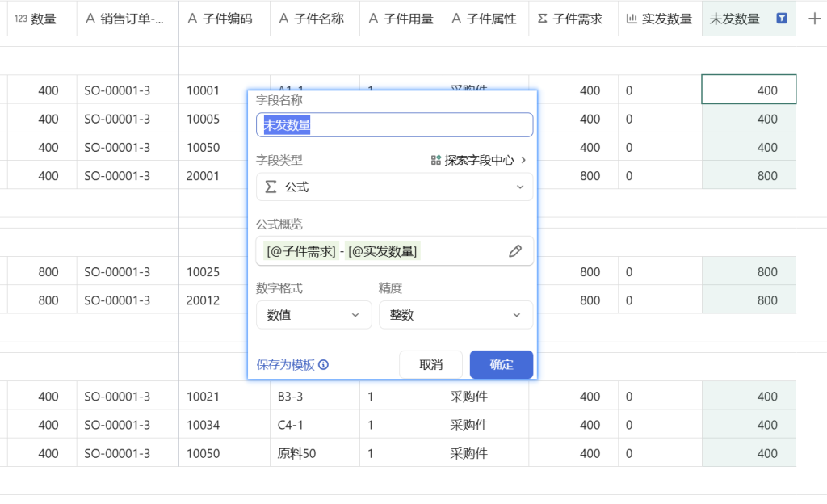The height and width of the screenshot is (504, 827).
Task: Click the text type icon on 子件用量 header
Action: [x=373, y=19]
